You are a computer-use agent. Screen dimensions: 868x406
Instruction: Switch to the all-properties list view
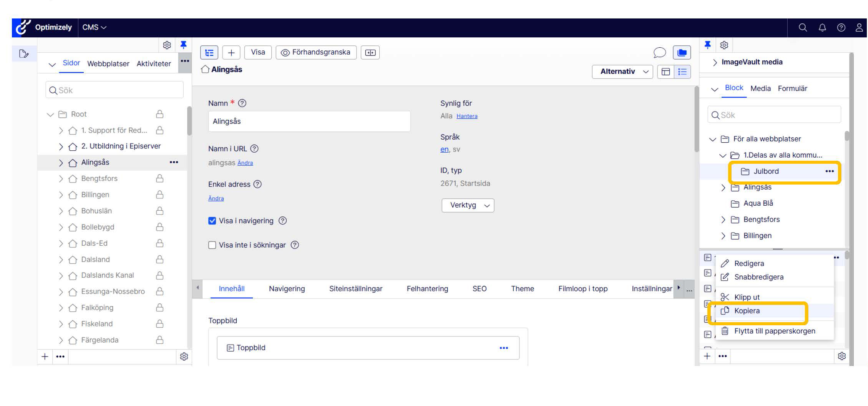682,72
